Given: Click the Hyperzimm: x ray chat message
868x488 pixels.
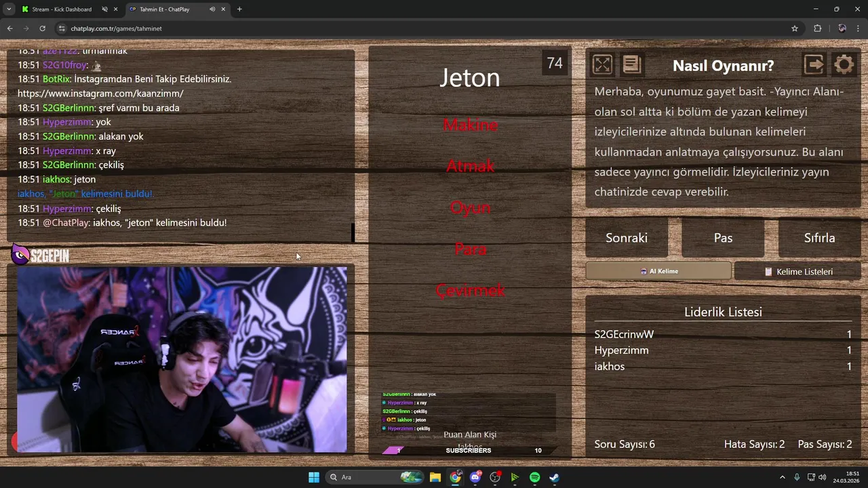Looking at the screenshot, I should (x=66, y=150).
